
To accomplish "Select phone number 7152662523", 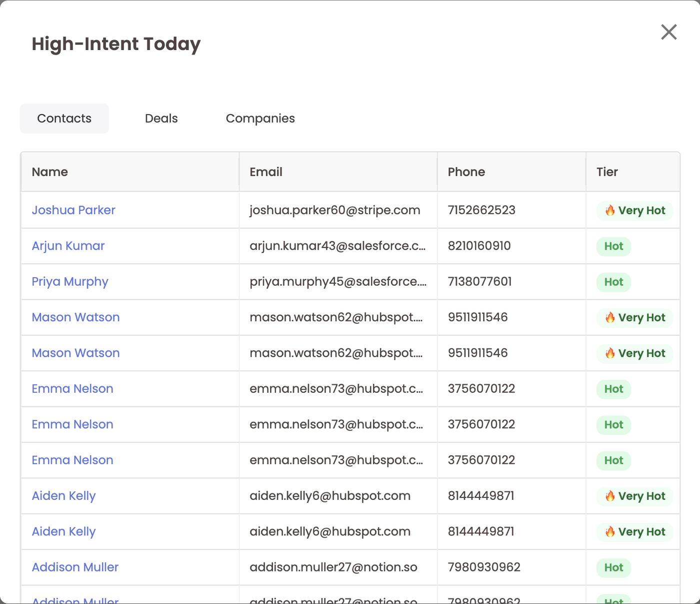I will tap(481, 210).
